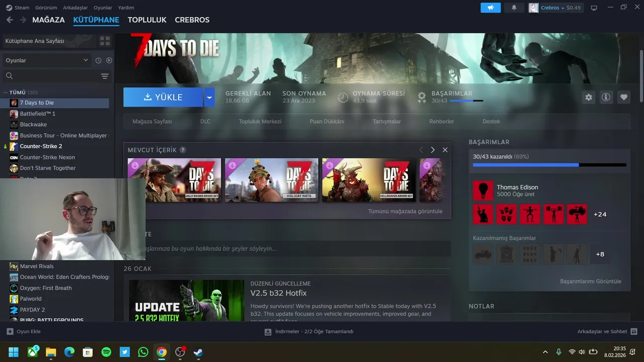
Task: Open the announcements megaphone button
Action: (x=491, y=8)
